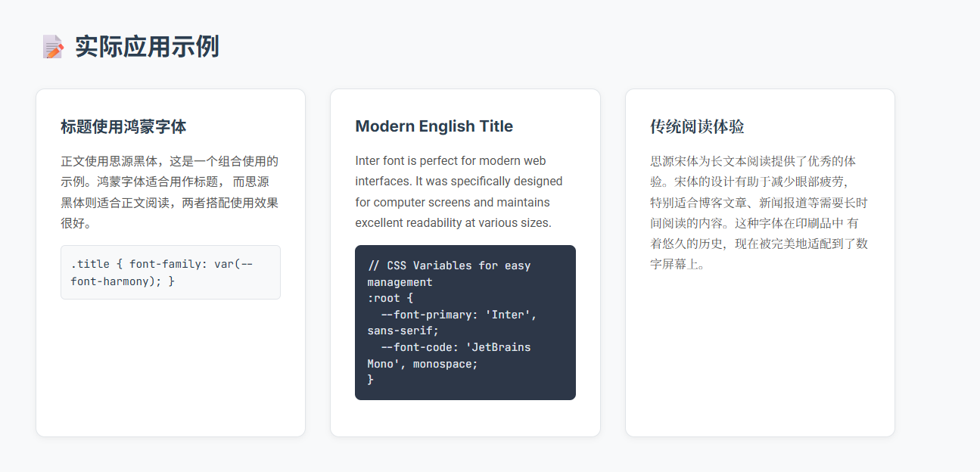The image size is (980, 472).
Task: Click the memo pencil icon beside the heading
Action: coord(53,47)
